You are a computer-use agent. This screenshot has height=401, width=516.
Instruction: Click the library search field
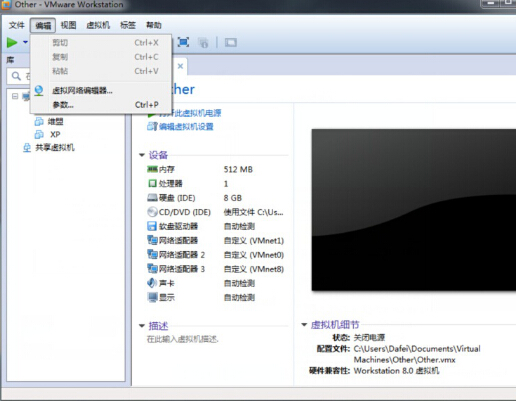(x=18, y=76)
